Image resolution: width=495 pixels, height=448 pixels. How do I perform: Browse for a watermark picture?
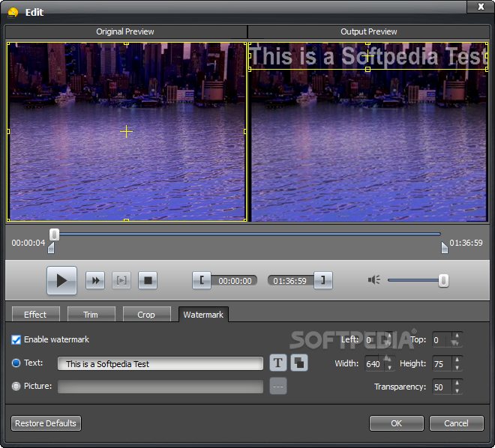pyautogui.click(x=278, y=387)
